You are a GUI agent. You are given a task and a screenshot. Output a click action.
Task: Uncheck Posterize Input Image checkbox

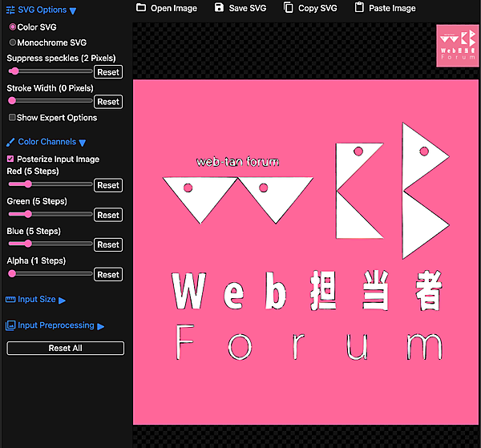[x=11, y=159]
